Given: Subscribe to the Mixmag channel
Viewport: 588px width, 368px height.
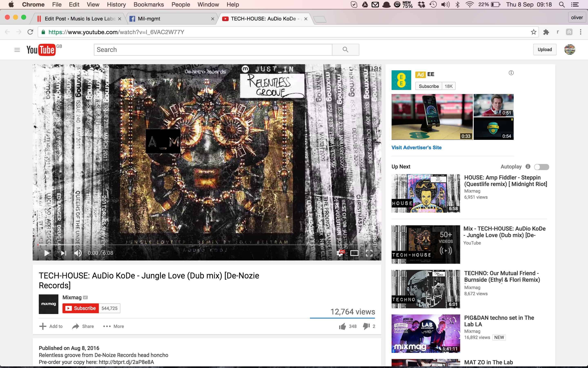Looking at the screenshot, I should [81, 308].
